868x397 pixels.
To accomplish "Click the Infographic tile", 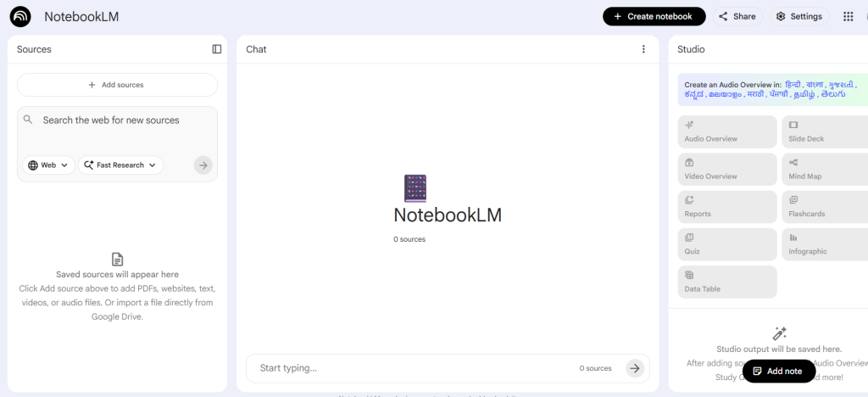I will (x=825, y=244).
